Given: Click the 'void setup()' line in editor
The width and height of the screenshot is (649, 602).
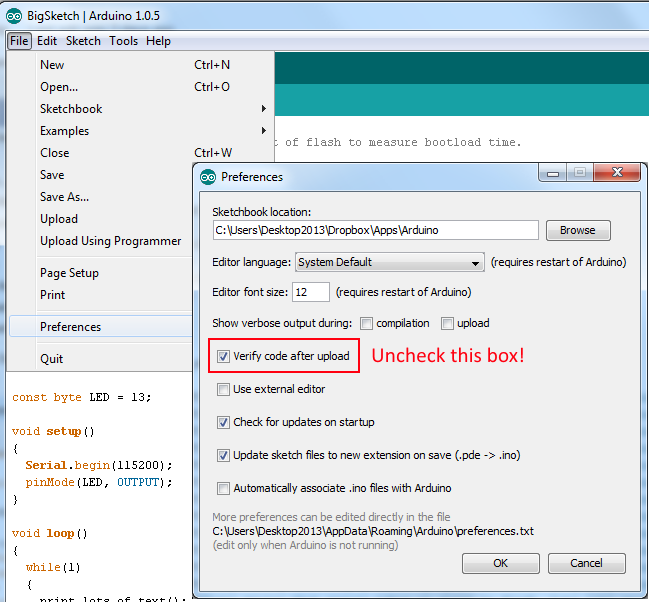Looking at the screenshot, I should (53, 431).
